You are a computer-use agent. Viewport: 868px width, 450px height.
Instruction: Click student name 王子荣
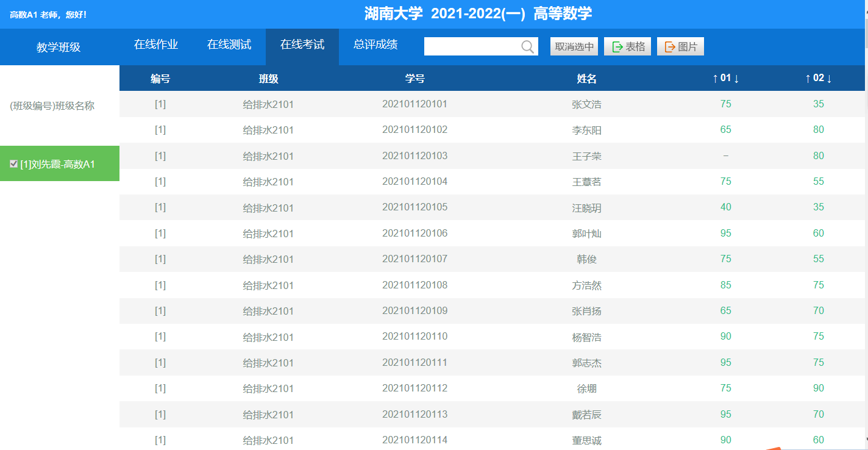[x=587, y=156]
